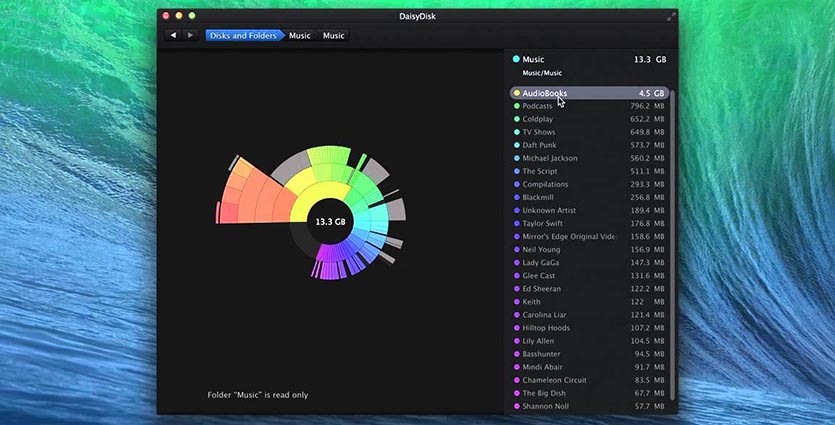Select the rightmost Music breadcrumb segment
Screen dimensions: 835x425
333,36
